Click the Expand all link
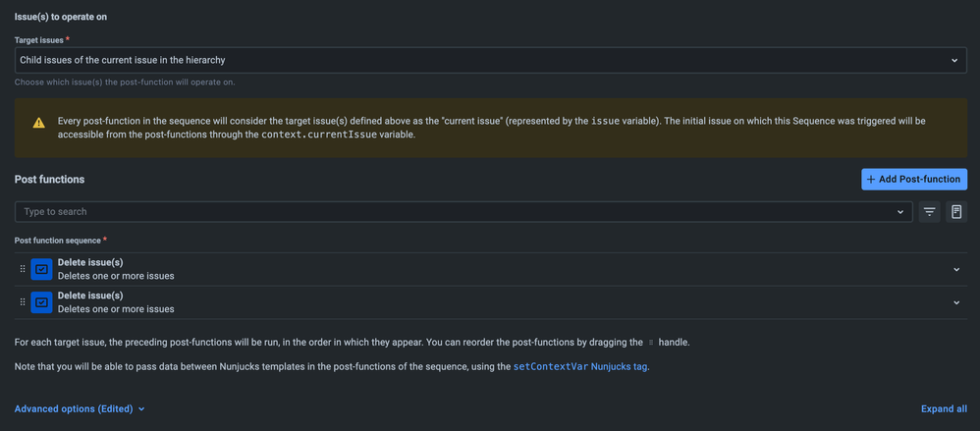980x431 pixels. coord(943,408)
